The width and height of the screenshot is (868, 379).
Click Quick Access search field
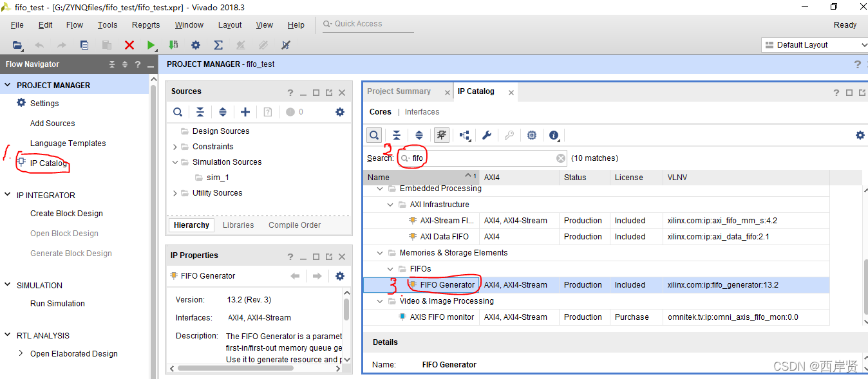pyautogui.click(x=368, y=24)
